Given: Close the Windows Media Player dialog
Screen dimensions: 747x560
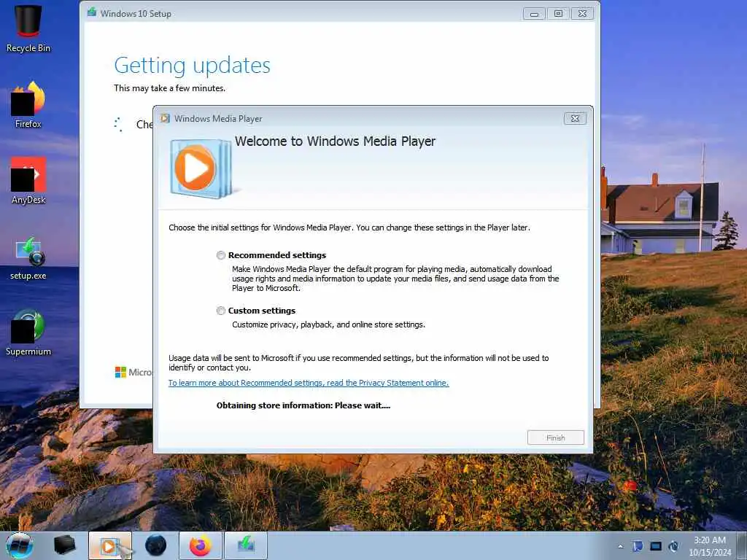Looking at the screenshot, I should [575, 119].
